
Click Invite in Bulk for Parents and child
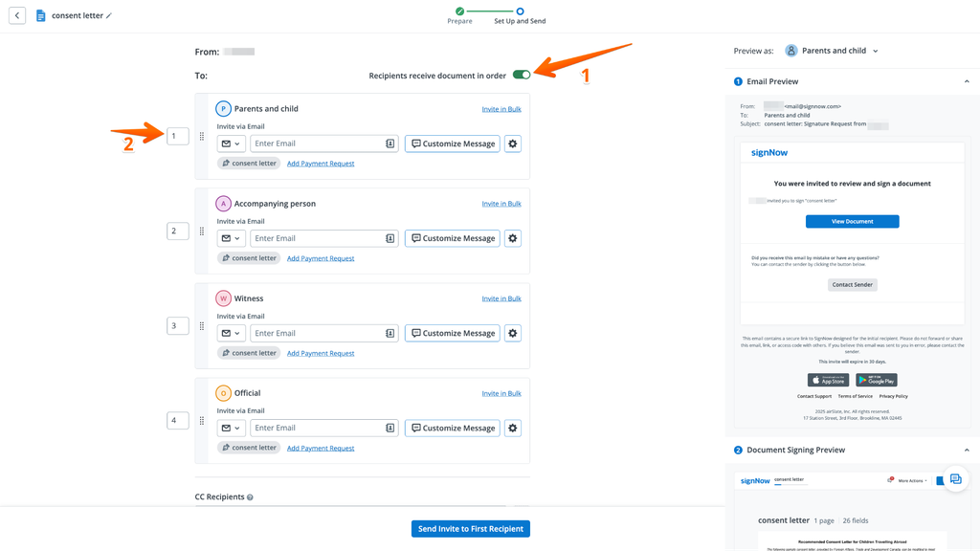501,109
